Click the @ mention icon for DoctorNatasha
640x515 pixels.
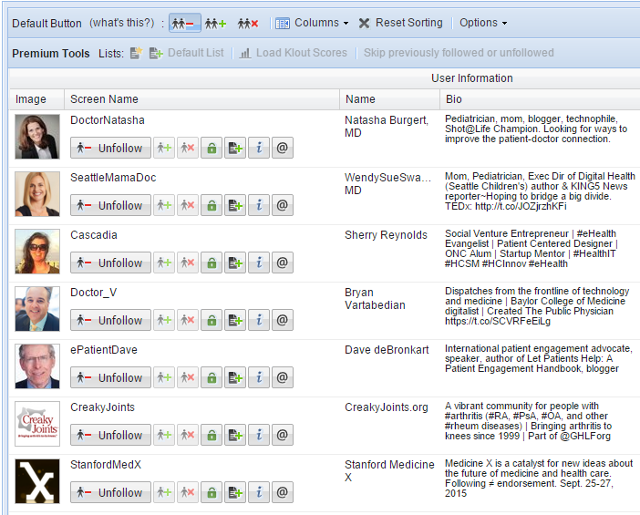pos(283,148)
